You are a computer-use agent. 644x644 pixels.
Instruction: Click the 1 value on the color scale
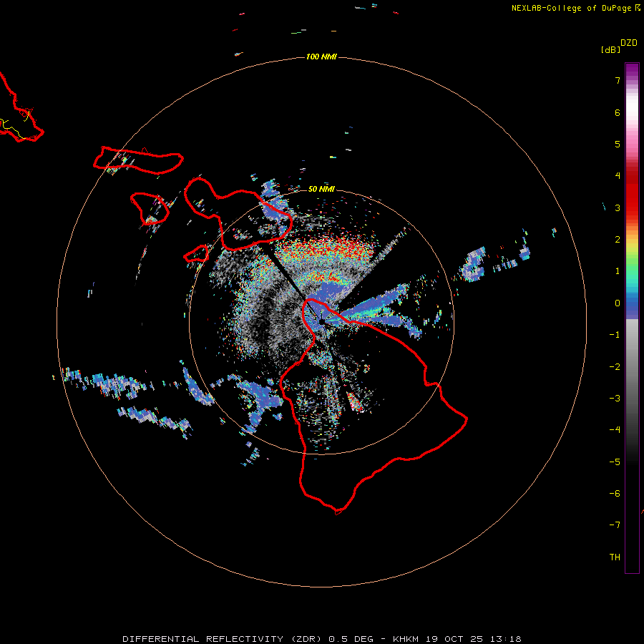click(x=618, y=271)
